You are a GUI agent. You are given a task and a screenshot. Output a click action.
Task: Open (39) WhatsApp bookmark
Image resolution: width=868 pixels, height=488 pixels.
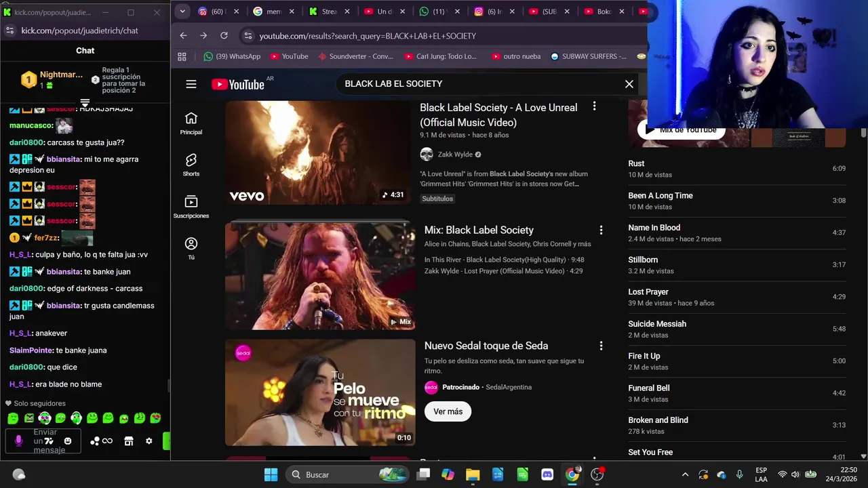click(x=231, y=56)
